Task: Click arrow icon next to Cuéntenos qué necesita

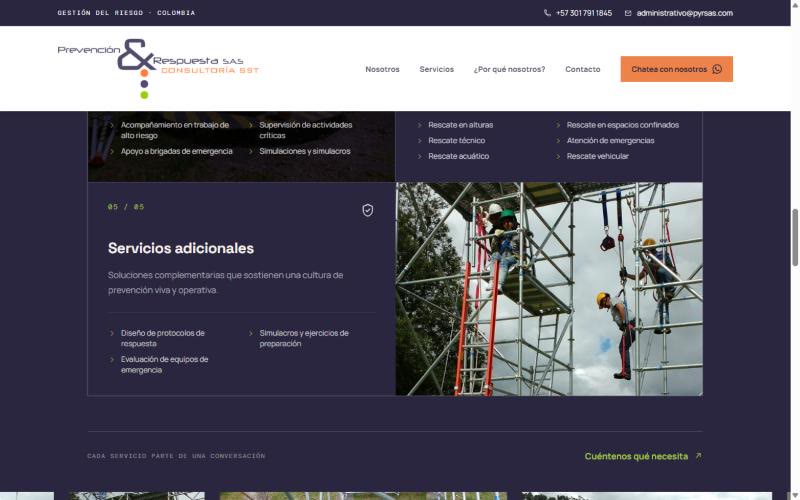Action: [x=698, y=456]
